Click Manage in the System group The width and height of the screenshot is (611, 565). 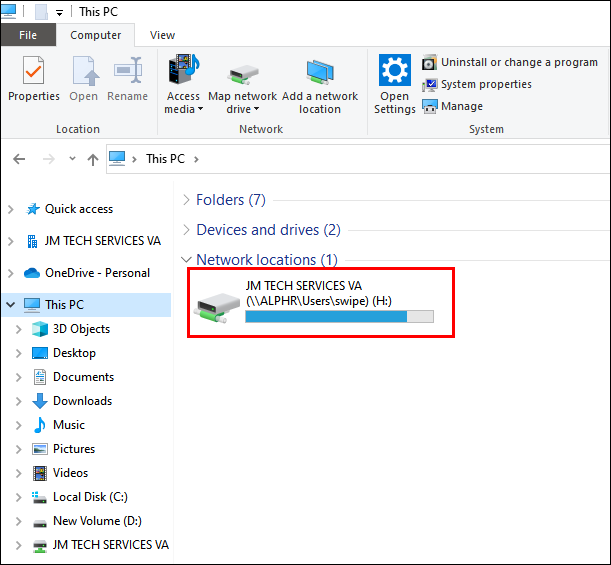coord(453,106)
